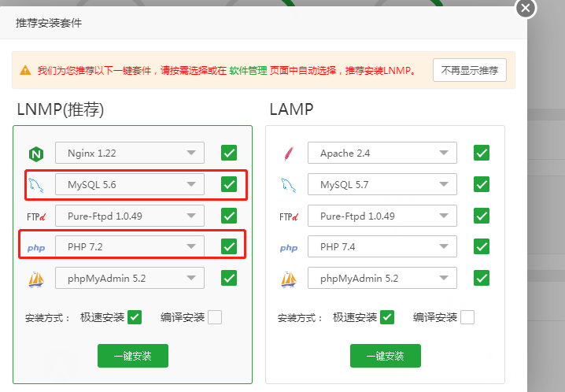Image resolution: width=565 pixels, height=392 pixels.
Task: Click the phpMyAdmin sailboat icon in LNMP
Action: pos(36,279)
